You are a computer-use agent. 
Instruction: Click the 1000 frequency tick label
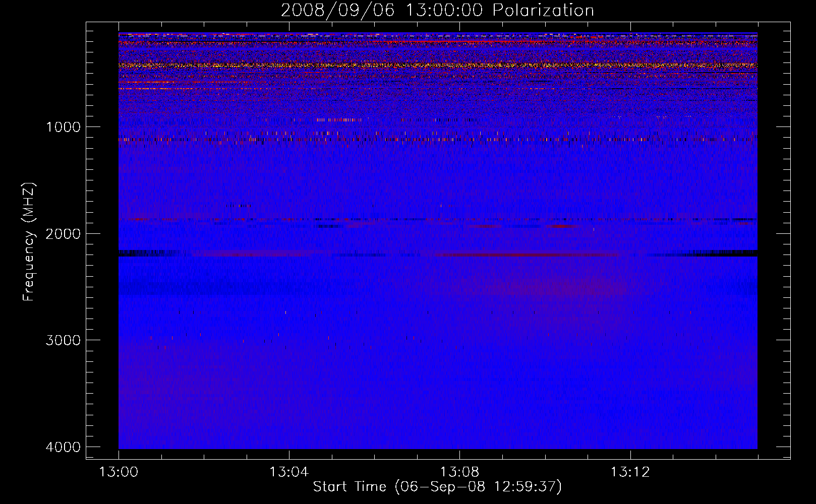[63, 127]
